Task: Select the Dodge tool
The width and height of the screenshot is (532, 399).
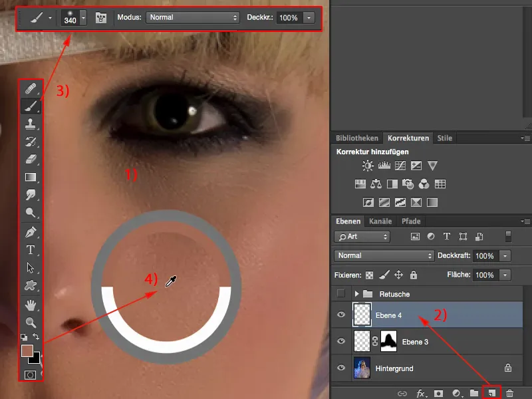Action: point(31,212)
